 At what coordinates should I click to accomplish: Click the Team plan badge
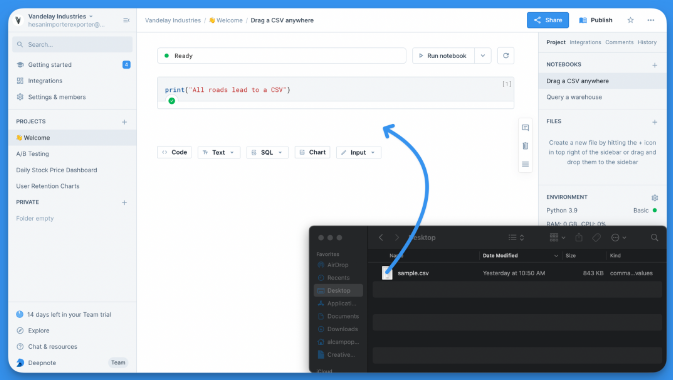point(118,363)
